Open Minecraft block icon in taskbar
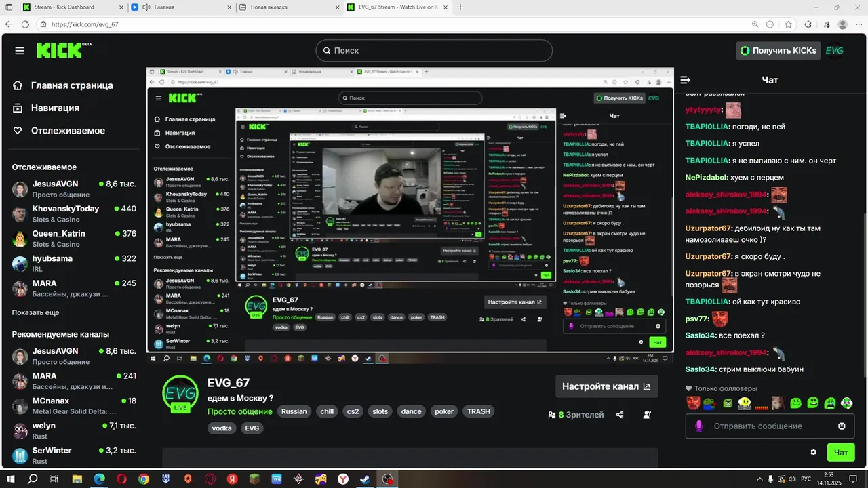Screen dimensions: 868x488 (254, 479)
